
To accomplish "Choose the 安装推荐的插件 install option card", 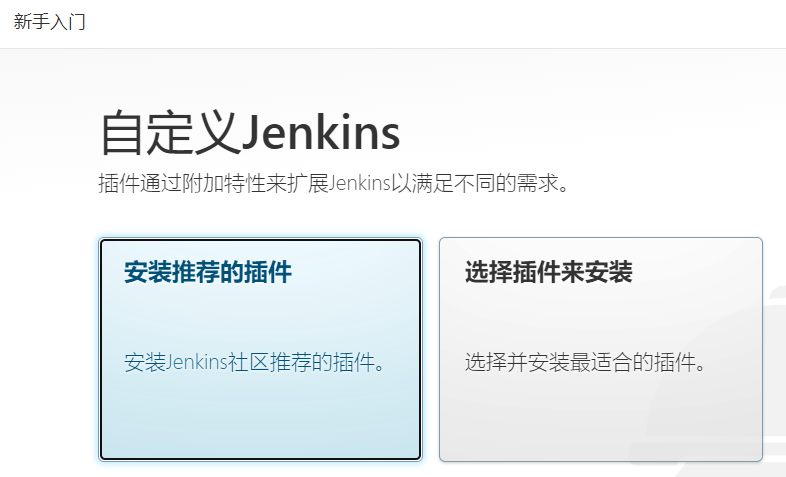I will tap(260, 349).
